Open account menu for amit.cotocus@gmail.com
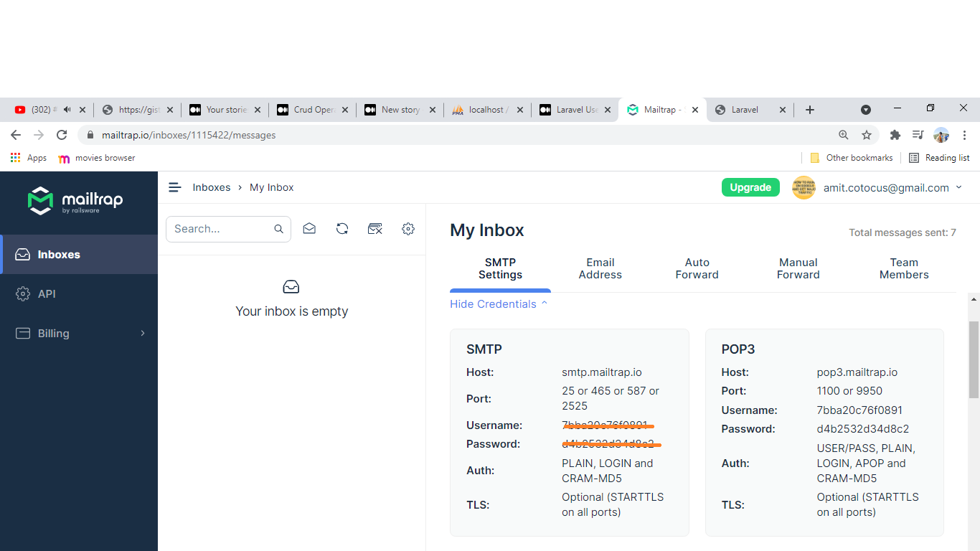 892,188
